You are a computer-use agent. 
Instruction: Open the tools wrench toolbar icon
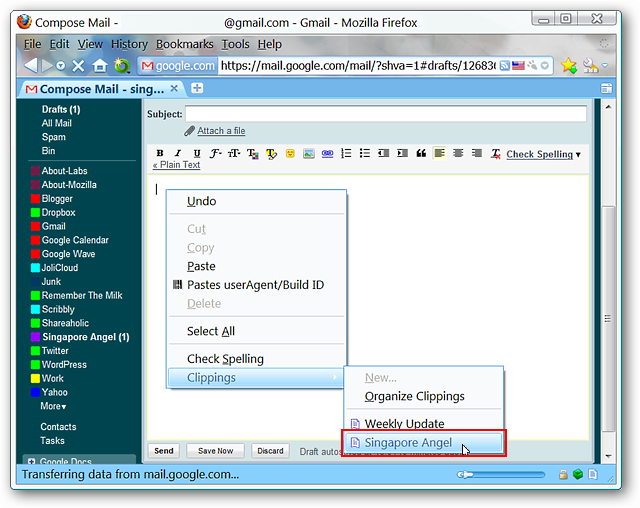coord(590,65)
